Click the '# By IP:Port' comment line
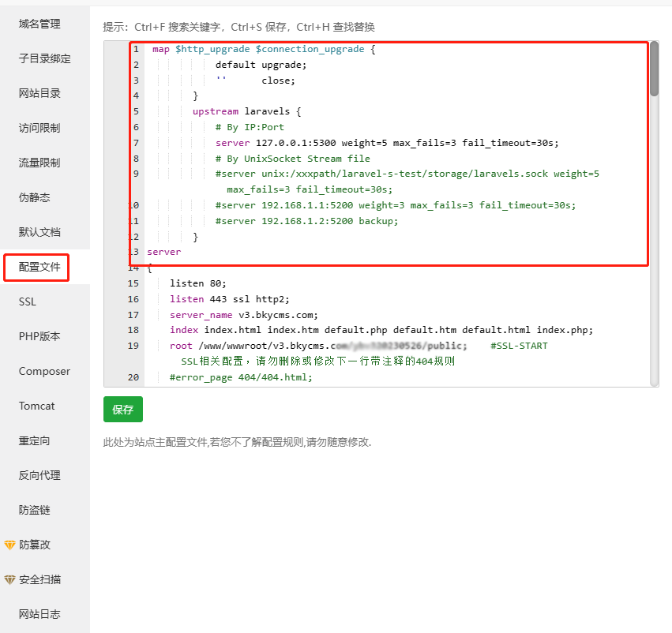 (x=250, y=127)
